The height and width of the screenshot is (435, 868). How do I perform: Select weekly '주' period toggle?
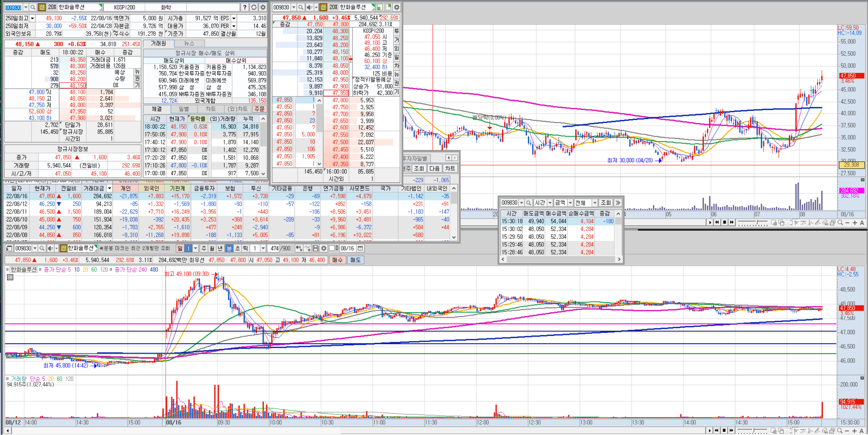pyautogui.click(x=204, y=248)
